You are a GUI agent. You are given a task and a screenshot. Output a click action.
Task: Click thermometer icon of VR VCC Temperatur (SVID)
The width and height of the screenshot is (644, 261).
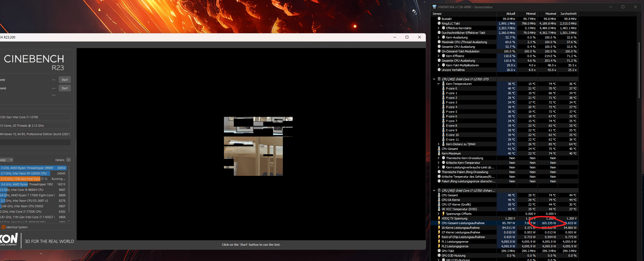point(439,209)
